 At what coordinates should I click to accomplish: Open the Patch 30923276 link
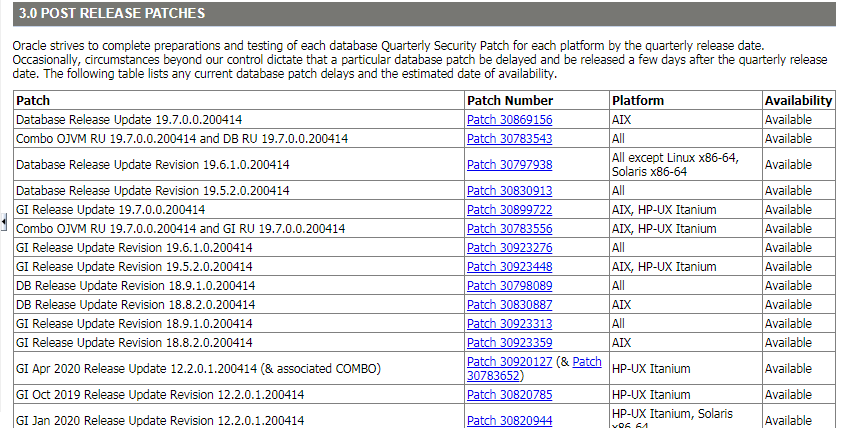tap(509, 248)
